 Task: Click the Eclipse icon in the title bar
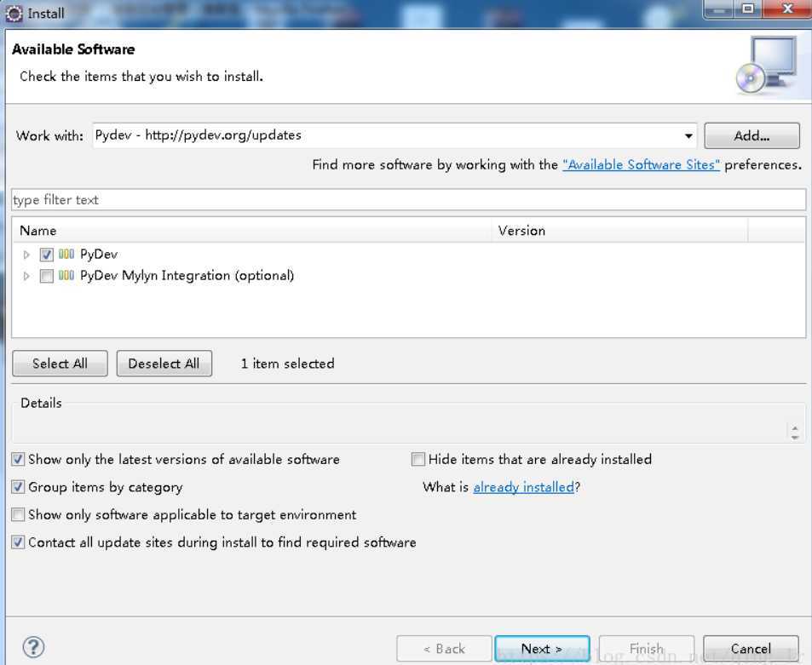point(14,14)
